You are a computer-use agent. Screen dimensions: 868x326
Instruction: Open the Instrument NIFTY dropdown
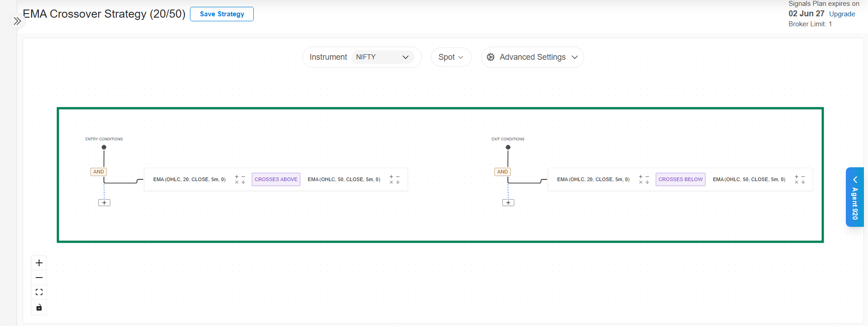[382, 57]
